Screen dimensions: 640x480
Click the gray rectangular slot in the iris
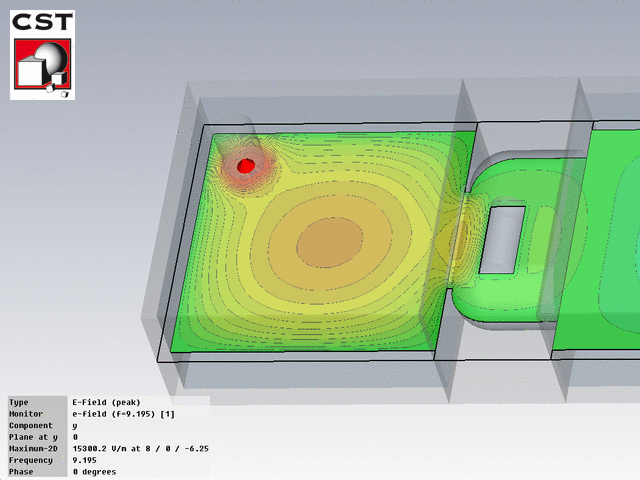point(502,240)
